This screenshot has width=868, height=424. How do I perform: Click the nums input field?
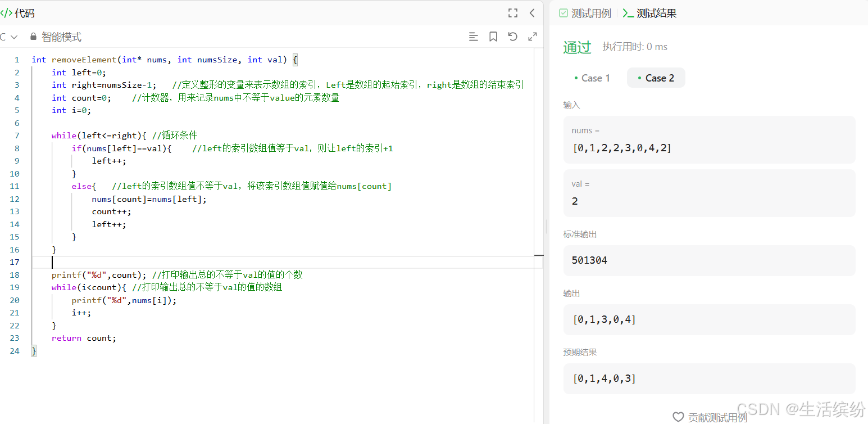709,139
